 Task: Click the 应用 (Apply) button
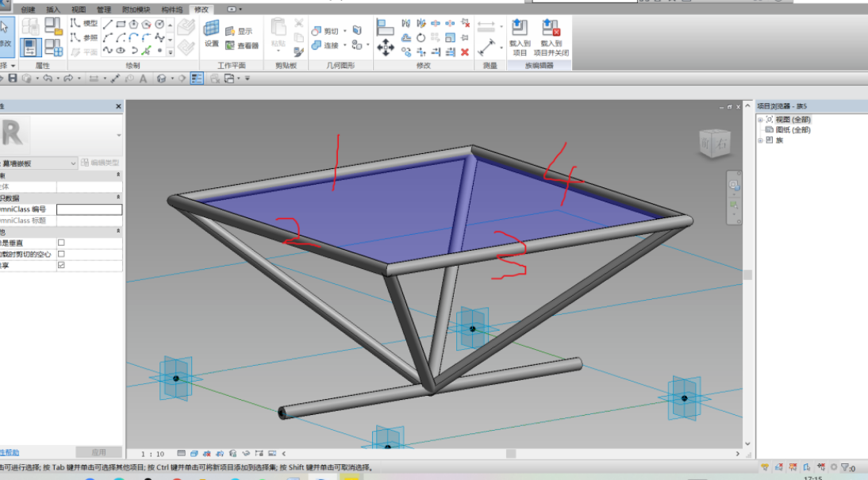(x=98, y=452)
